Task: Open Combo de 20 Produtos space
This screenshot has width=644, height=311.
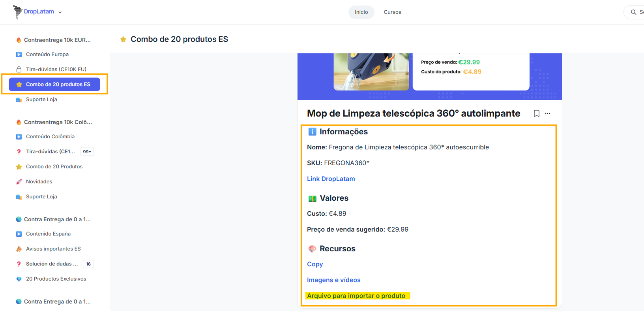Action: (x=54, y=167)
